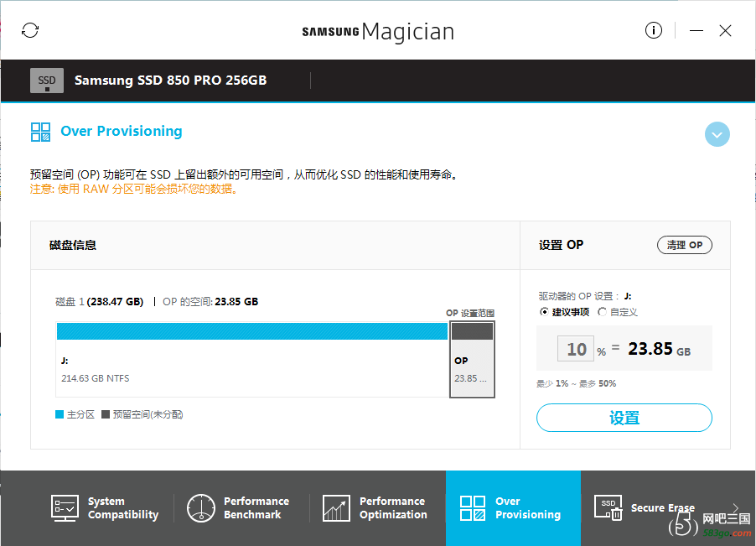756x546 pixels.
Task: Select the 自定义 radio option
Action: coord(602,312)
